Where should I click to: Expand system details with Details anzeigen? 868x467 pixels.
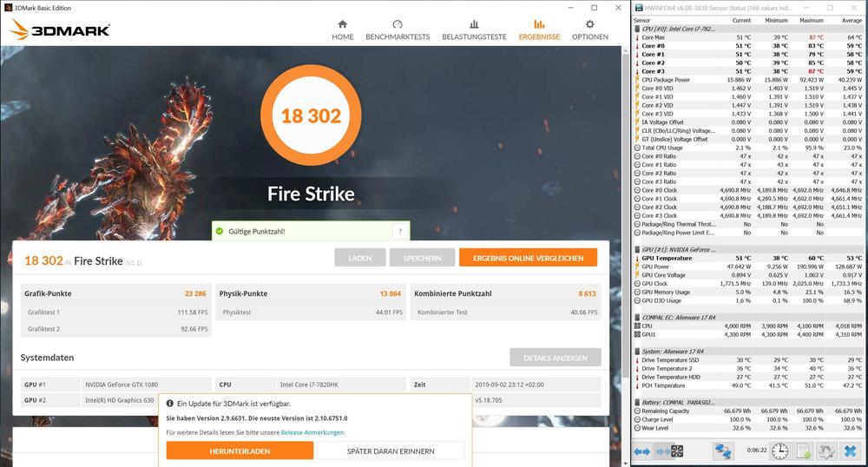point(555,358)
